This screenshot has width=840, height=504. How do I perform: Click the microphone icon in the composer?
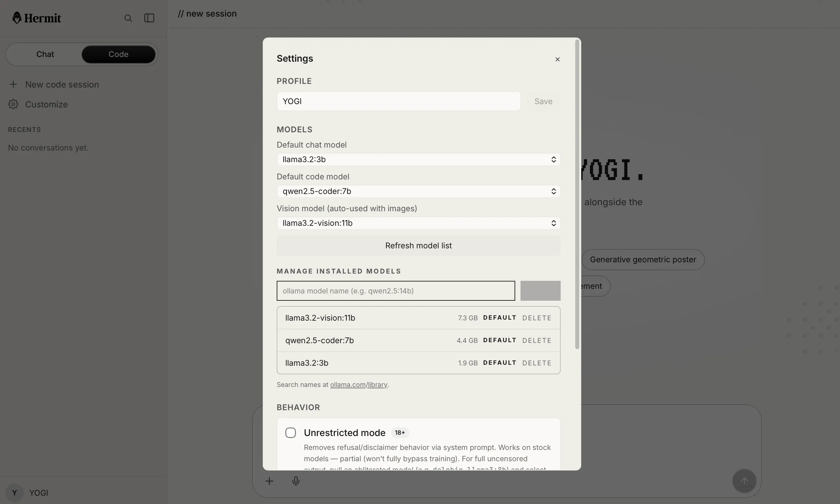tap(296, 481)
